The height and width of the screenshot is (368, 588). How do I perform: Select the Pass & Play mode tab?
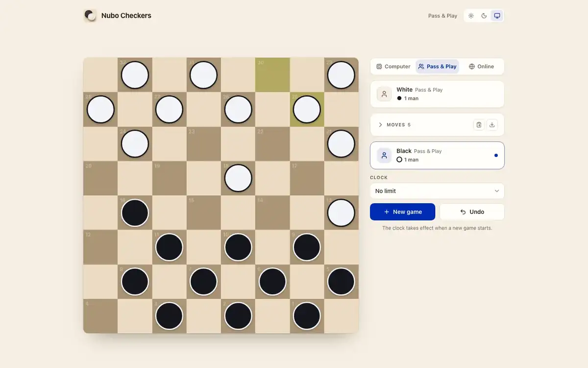point(438,67)
